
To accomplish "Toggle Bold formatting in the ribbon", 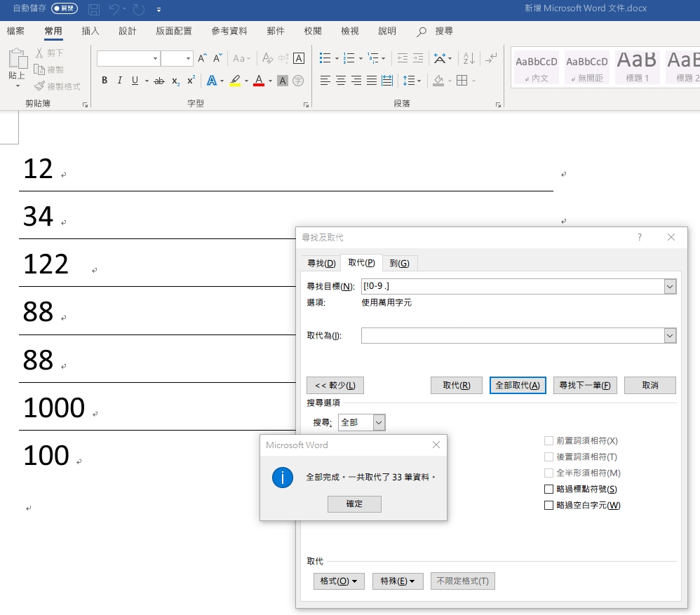I will point(105,81).
